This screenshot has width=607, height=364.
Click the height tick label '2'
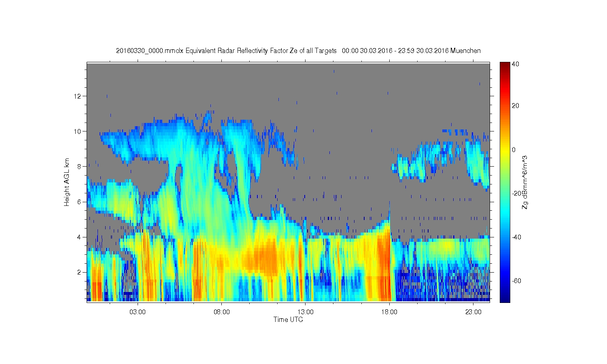coord(80,272)
